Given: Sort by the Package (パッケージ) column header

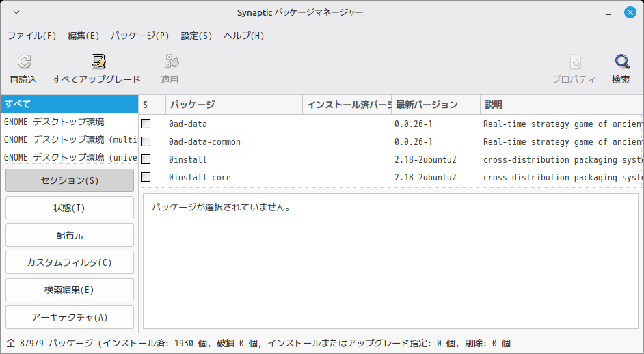Looking at the screenshot, I should pos(234,105).
